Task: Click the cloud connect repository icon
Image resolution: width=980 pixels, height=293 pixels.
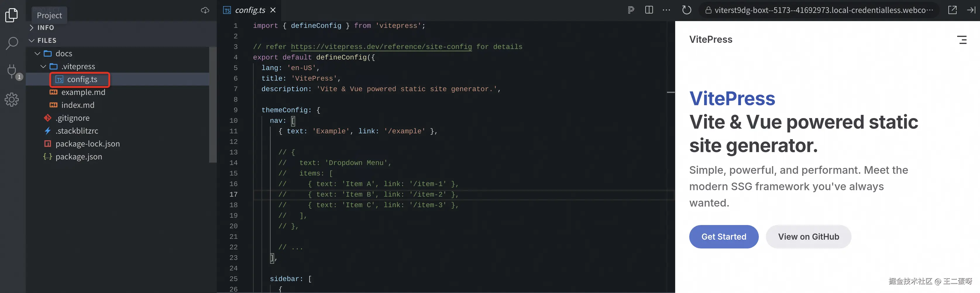Action: coord(205,10)
